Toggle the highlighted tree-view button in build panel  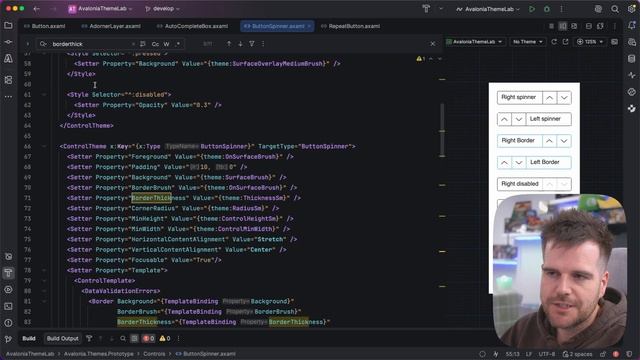pos(134,338)
